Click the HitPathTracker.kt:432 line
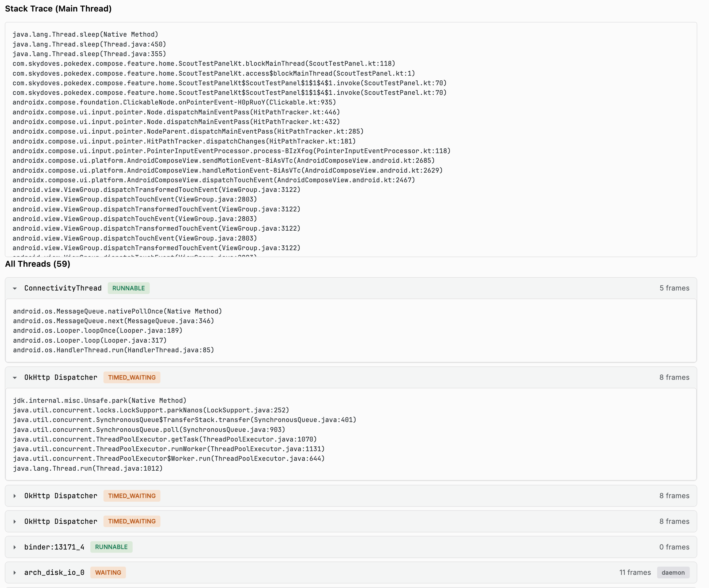 [176, 122]
